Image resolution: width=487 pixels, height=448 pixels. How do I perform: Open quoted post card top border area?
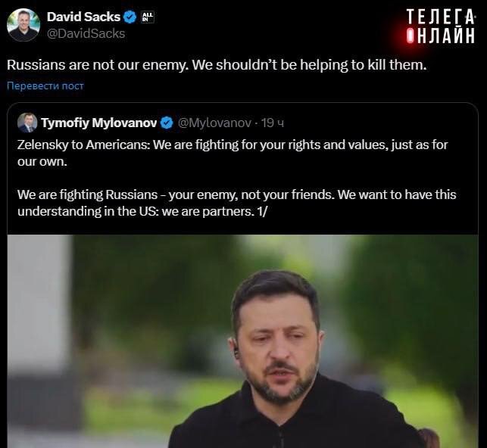click(x=242, y=105)
